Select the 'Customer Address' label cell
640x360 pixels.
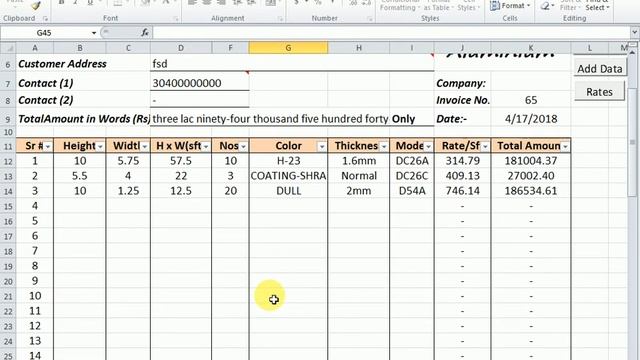tap(83, 64)
